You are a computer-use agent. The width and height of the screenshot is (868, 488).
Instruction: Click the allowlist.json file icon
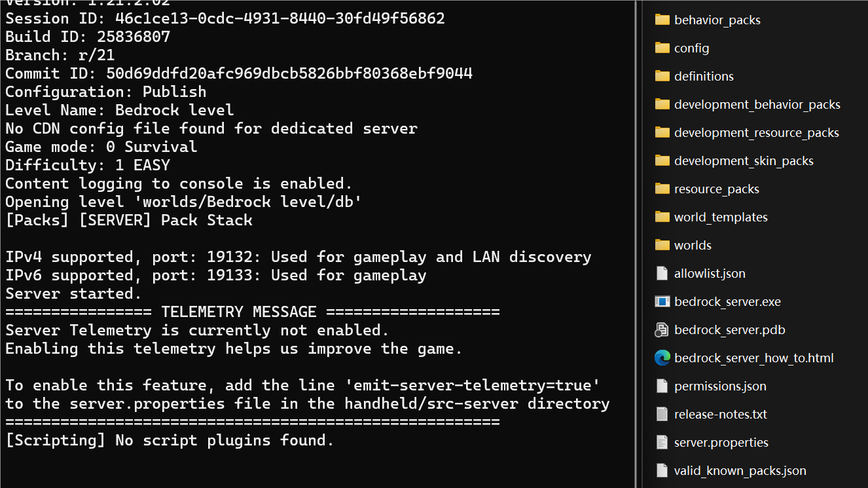662,273
